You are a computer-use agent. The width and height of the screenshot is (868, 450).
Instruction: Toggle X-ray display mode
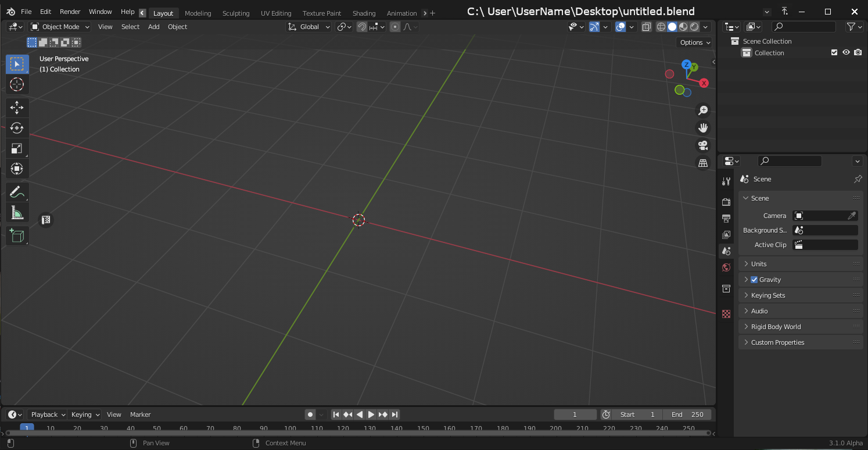(647, 27)
